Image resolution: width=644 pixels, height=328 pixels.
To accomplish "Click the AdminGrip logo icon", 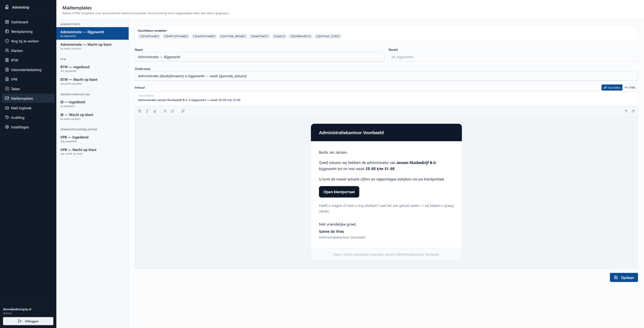I will (x=7, y=7).
